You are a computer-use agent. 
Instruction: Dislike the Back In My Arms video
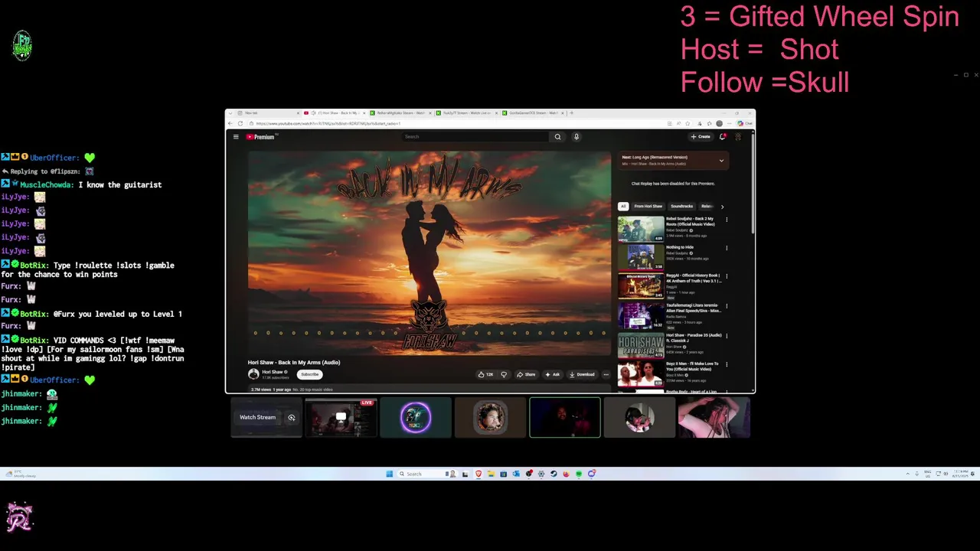[x=504, y=374]
